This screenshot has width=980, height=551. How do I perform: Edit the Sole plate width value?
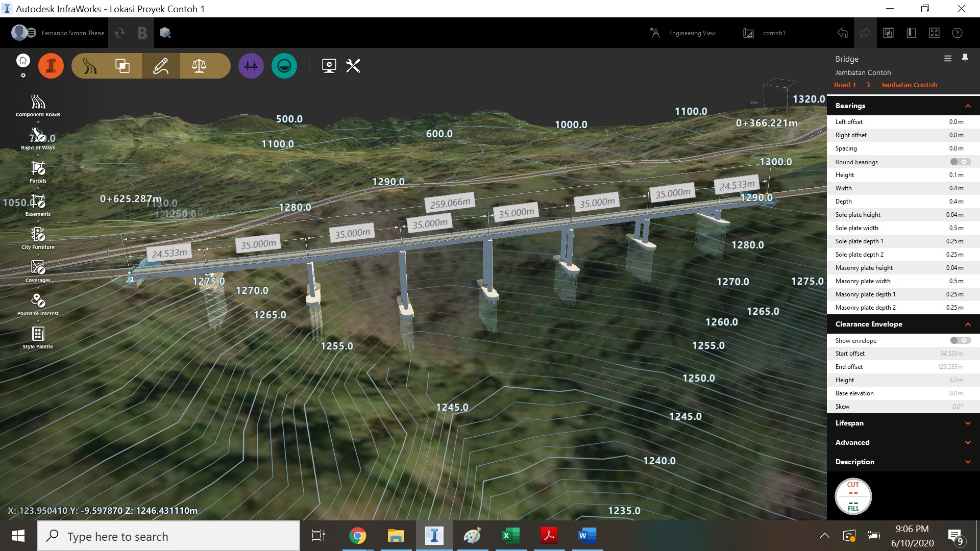955,228
